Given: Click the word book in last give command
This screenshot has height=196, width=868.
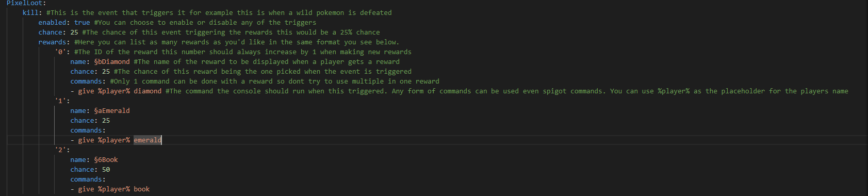Looking at the screenshot, I should coord(142,189).
